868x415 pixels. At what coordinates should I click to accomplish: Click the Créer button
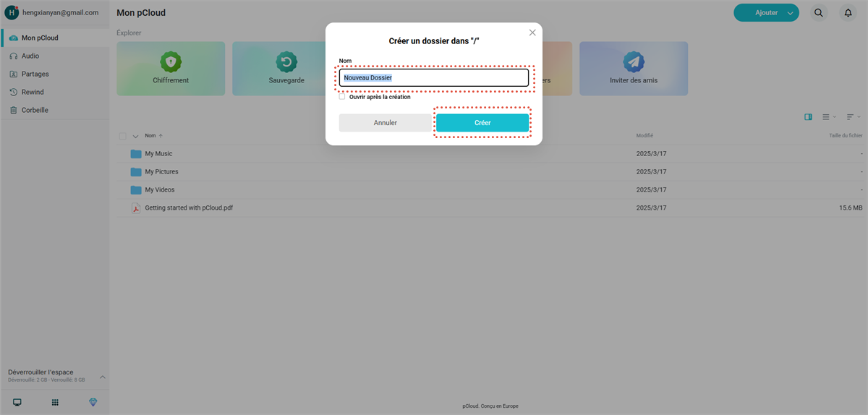[482, 123]
